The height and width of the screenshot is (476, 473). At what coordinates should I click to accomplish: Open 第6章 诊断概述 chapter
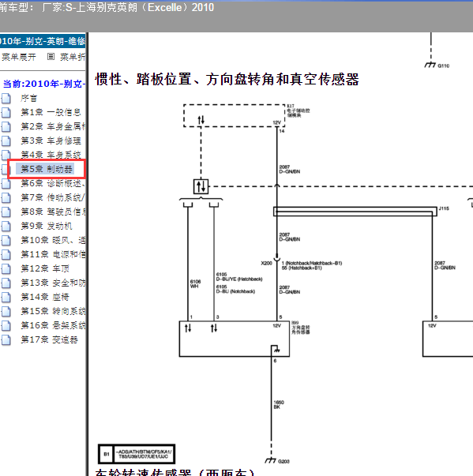[x=53, y=183]
